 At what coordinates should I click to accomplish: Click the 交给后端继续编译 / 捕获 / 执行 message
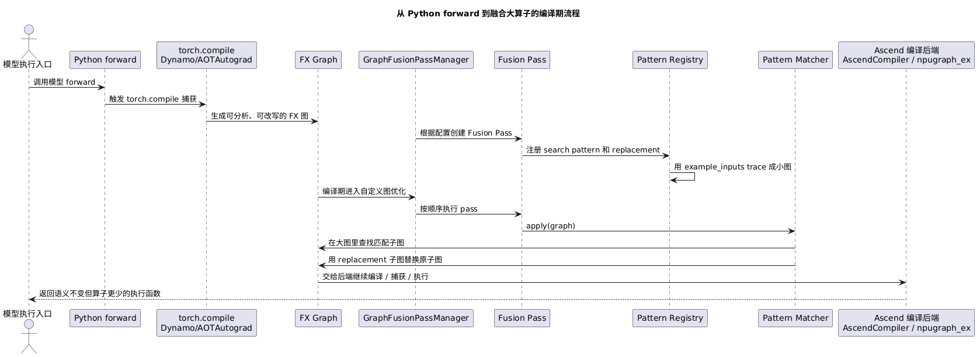coord(376,277)
